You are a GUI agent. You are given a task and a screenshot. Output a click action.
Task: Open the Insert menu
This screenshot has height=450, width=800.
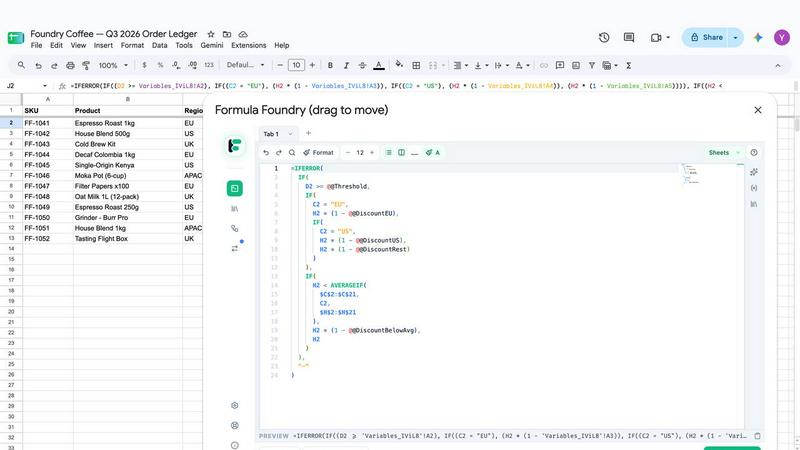click(x=103, y=45)
